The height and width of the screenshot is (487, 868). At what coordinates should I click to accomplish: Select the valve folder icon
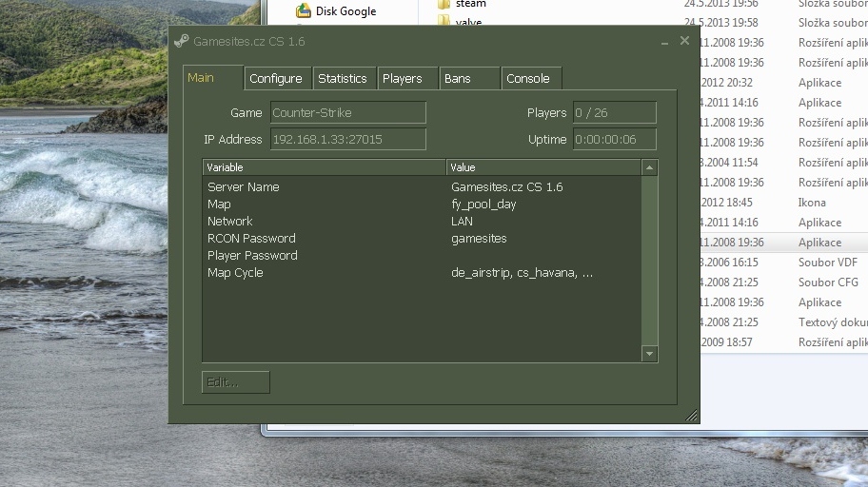pyautogui.click(x=444, y=22)
